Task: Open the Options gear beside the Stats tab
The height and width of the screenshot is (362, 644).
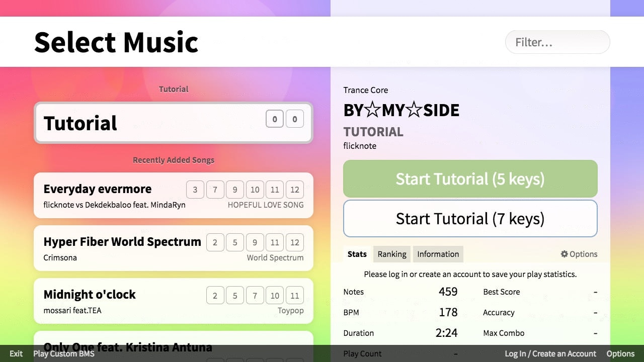Action: coord(579,254)
